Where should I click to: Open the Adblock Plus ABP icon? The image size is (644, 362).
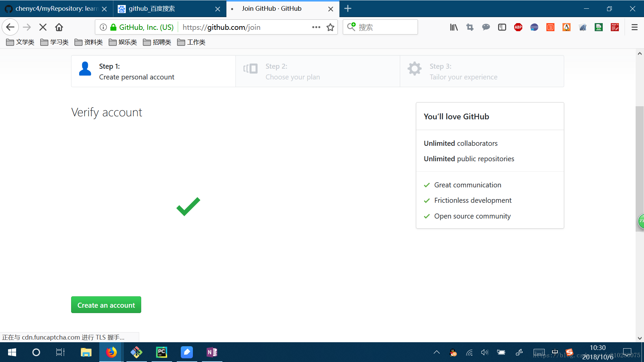518,27
